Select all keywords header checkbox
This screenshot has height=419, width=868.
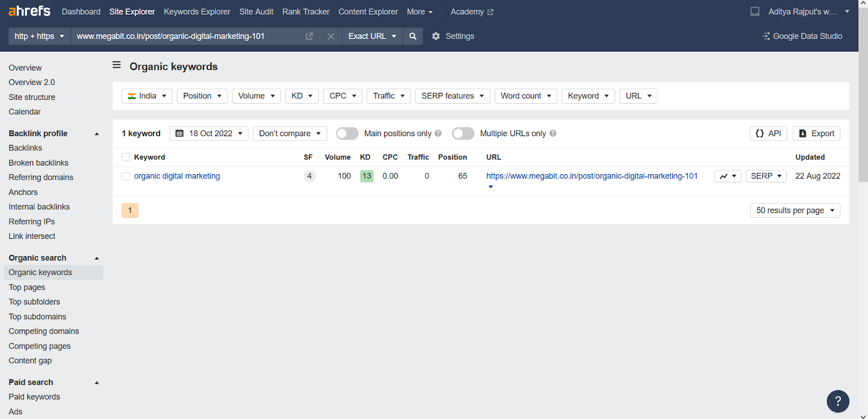click(126, 157)
